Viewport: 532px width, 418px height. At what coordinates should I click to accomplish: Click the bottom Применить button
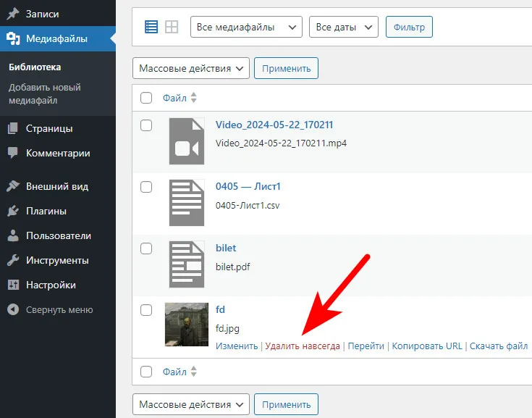tap(287, 404)
